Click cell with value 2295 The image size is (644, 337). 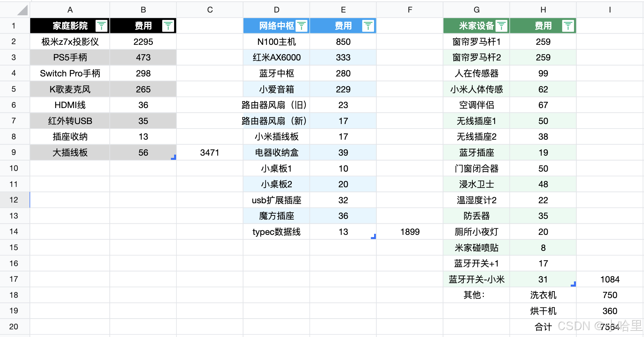pyautogui.click(x=143, y=42)
